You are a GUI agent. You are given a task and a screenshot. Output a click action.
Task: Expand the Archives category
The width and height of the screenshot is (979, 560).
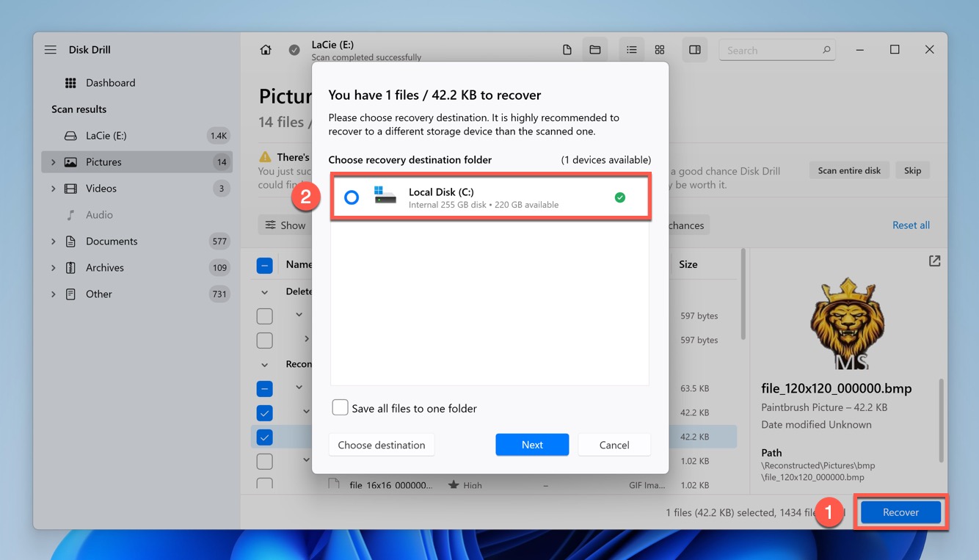[53, 268]
